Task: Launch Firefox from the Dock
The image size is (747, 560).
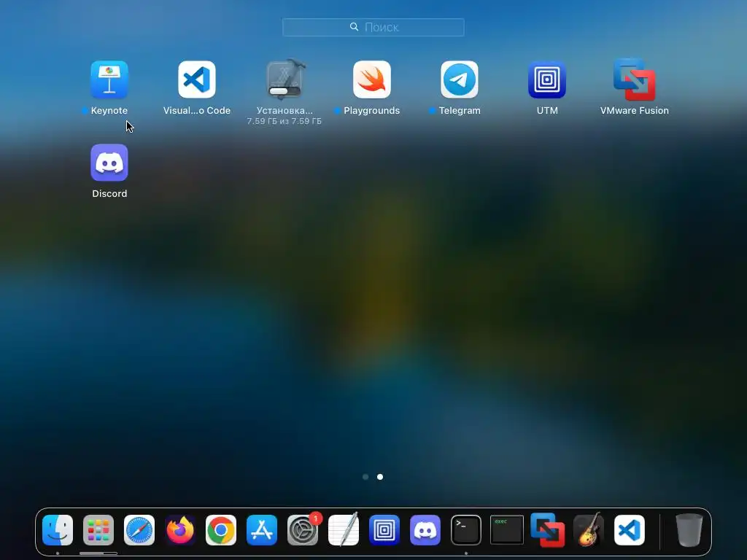Action: (x=180, y=530)
